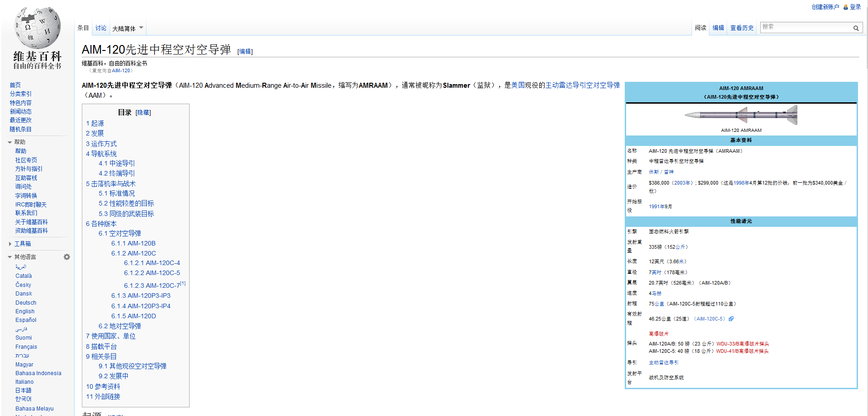The height and width of the screenshot is (416, 868).
Task: Switch to the 日本語 language version
Action: pos(23,391)
